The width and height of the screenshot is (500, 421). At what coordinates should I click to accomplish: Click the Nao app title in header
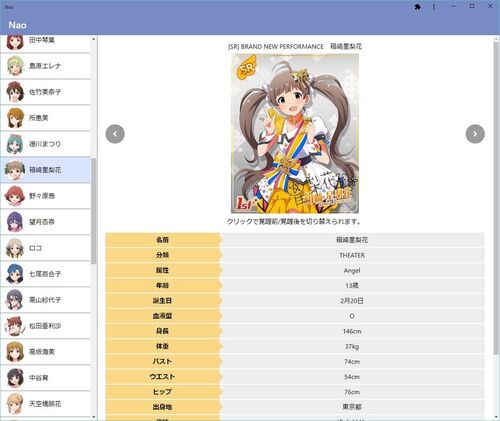pos(17,25)
